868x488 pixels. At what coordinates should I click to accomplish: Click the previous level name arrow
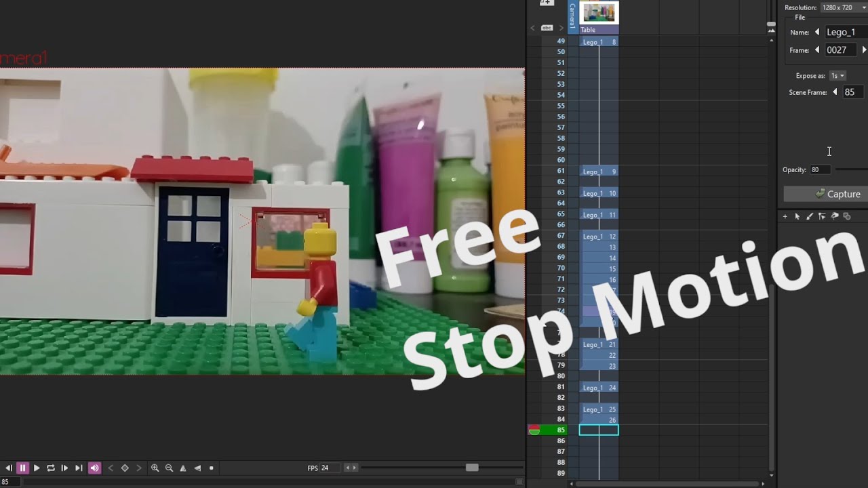point(817,33)
